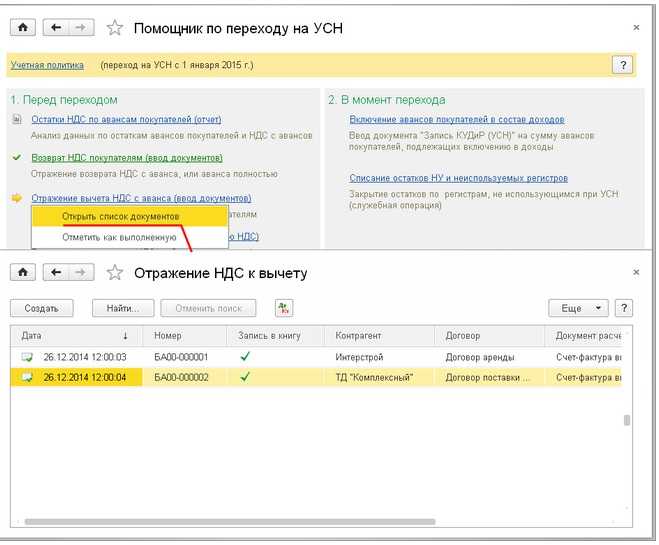Open the Учетная политика link
659x545 pixels.
coord(47,65)
